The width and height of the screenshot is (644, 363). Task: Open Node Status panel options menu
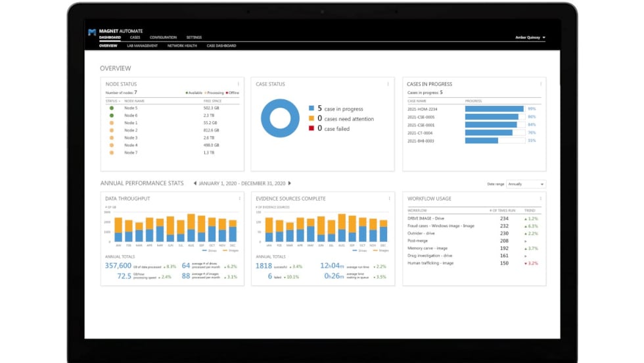pyautogui.click(x=239, y=84)
